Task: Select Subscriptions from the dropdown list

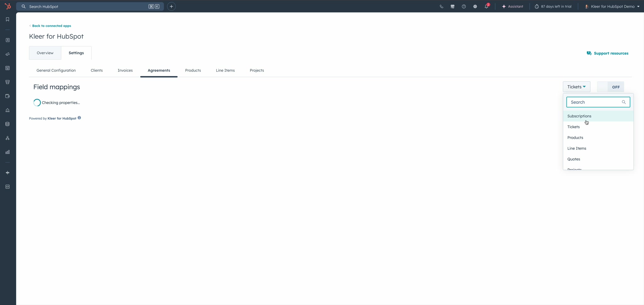Action: coord(598,116)
